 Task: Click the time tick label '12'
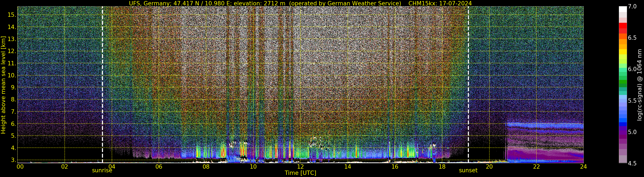coord(300,166)
